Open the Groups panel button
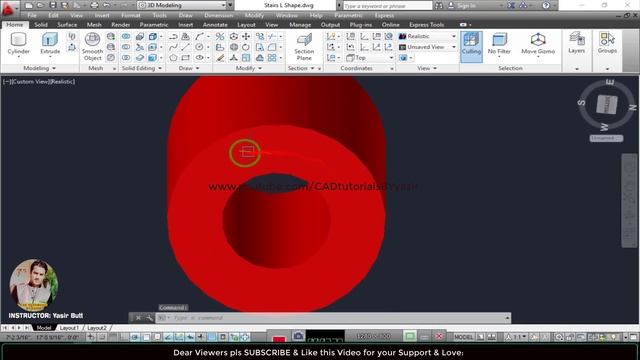640x360 pixels. coord(607,43)
